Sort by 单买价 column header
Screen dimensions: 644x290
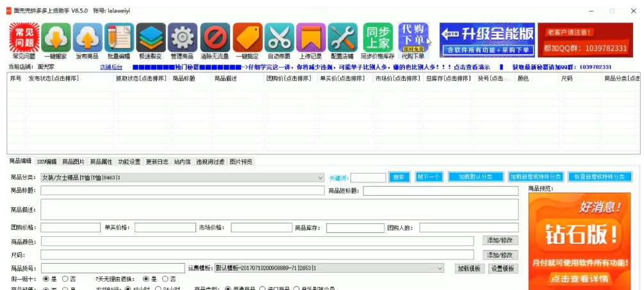point(344,78)
